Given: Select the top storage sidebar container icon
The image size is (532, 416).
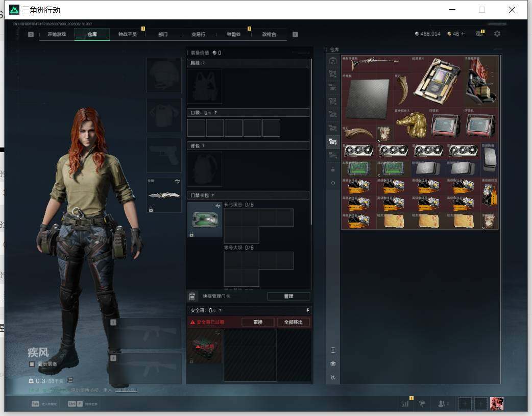Looking at the screenshot, I should tap(333, 61).
